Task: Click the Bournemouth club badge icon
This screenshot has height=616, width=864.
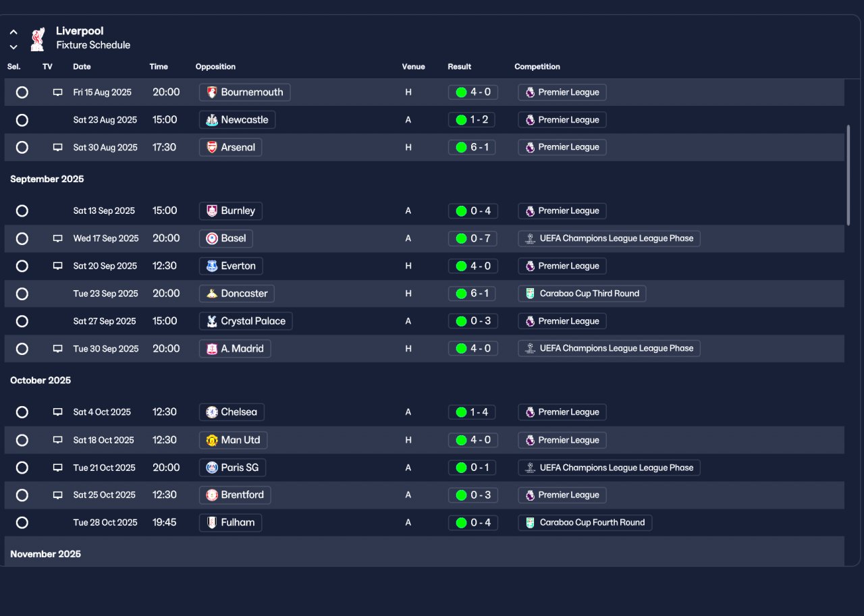Action: point(212,92)
